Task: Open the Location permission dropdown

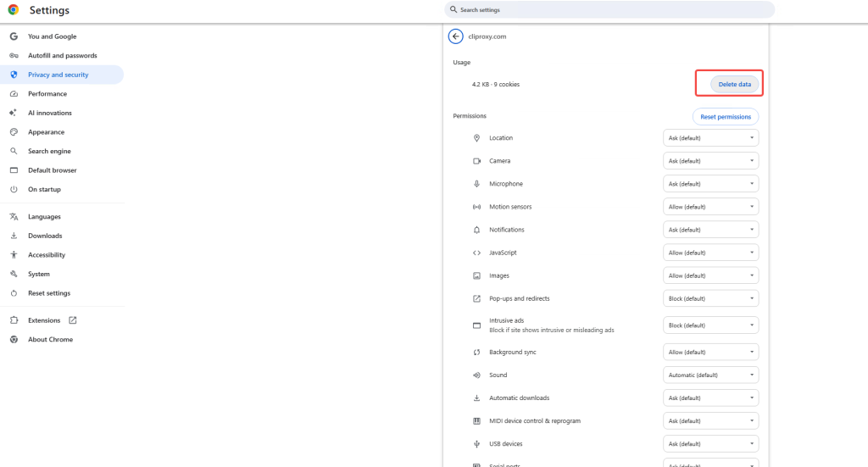Action: click(710, 138)
